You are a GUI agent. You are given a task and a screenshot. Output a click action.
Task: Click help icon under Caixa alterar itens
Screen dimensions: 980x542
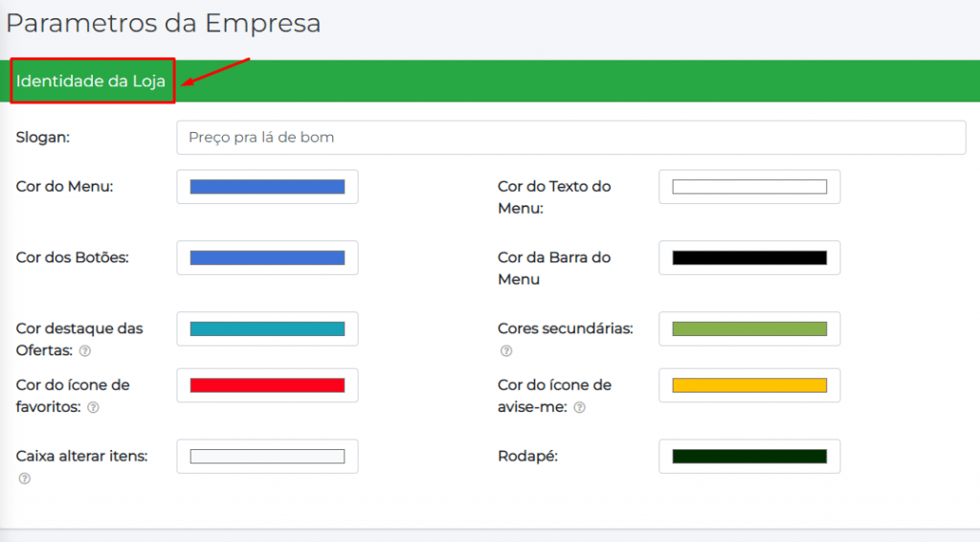point(25,479)
